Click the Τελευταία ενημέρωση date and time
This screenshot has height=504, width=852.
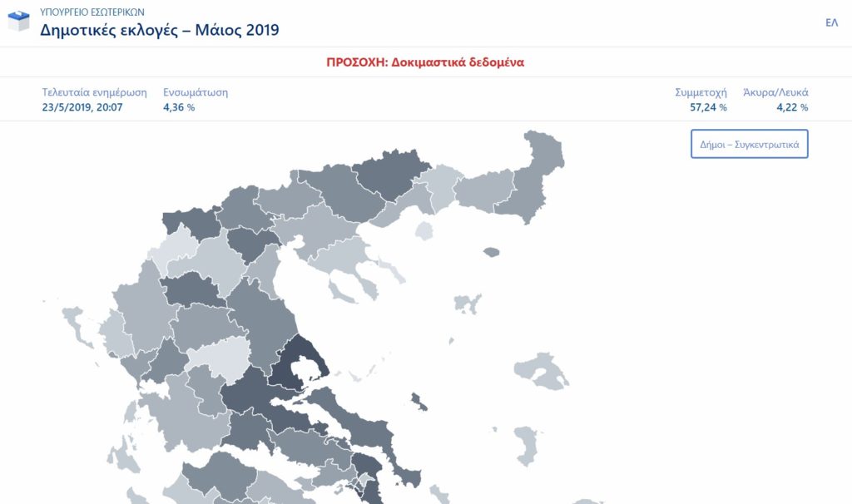click(95, 100)
